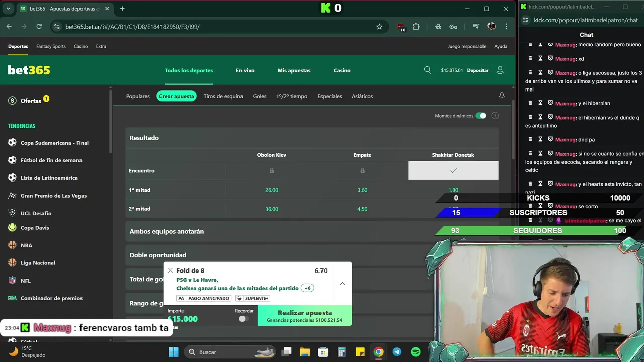
Task: Click the Windows Start button
Action: coord(174,352)
